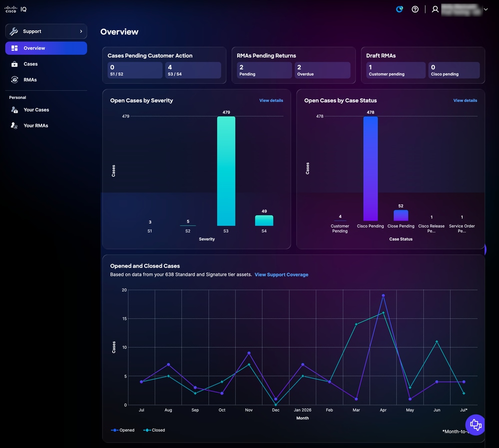Click the Apr opened cases data point
The width and height of the screenshot is (499, 448).
(383, 296)
